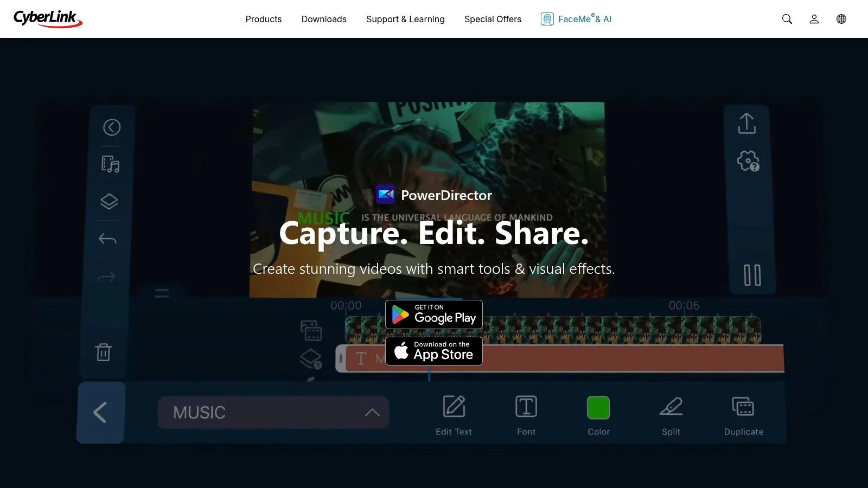Open the green Color swatch

pyautogui.click(x=598, y=408)
